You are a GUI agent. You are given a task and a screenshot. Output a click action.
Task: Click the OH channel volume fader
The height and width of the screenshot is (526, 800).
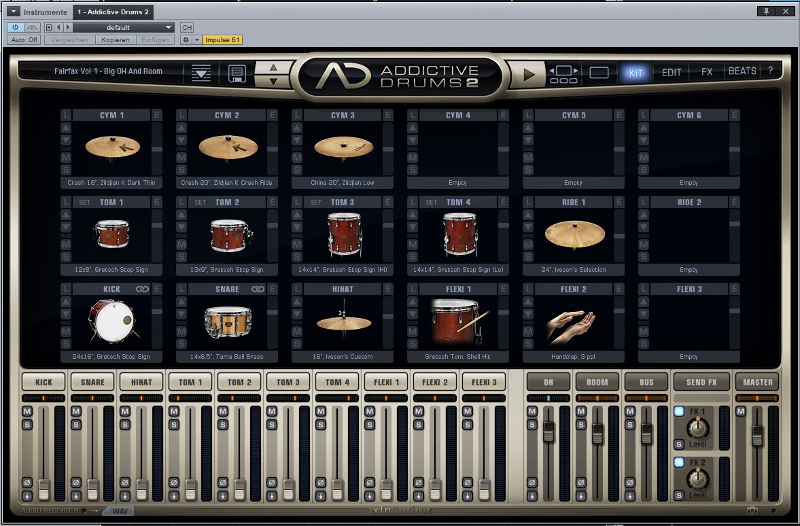pyautogui.click(x=548, y=431)
